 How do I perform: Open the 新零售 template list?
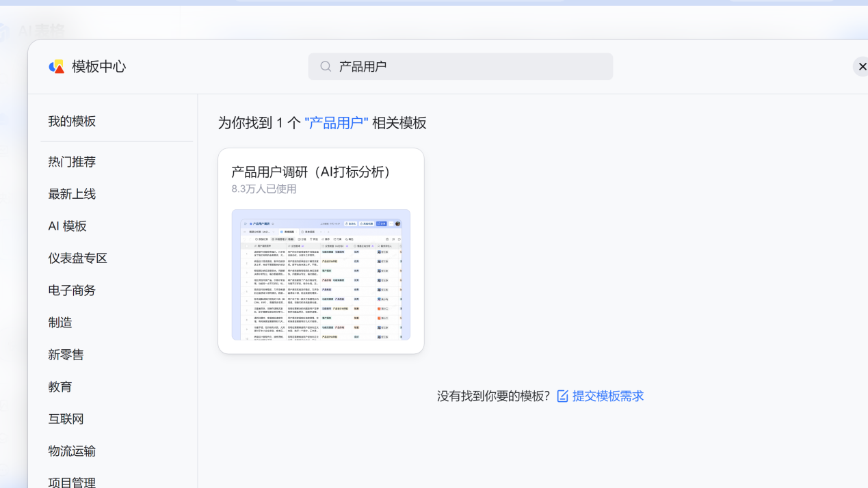66,355
